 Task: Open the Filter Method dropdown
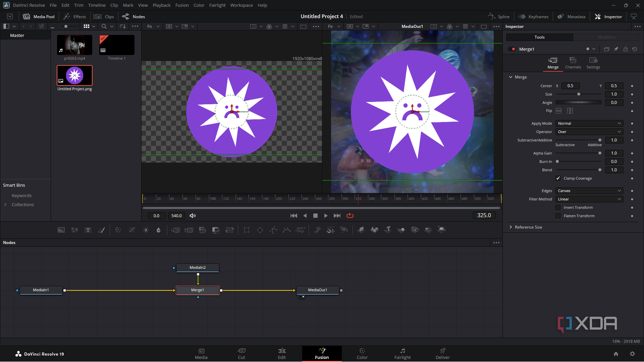(x=589, y=199)
